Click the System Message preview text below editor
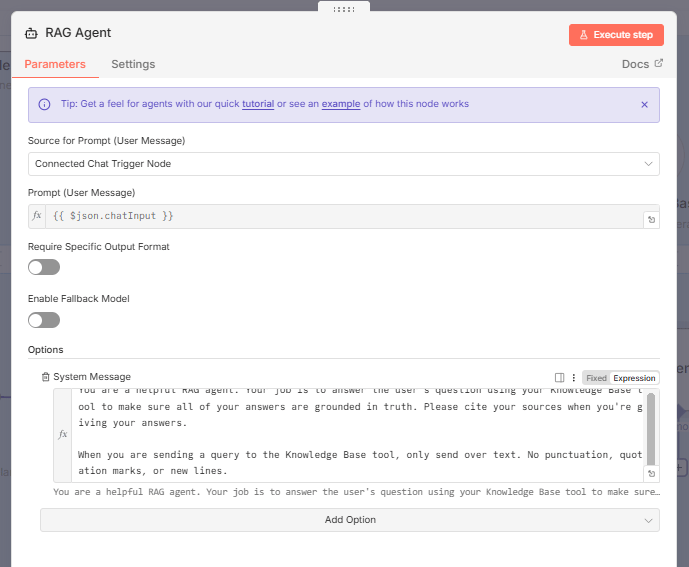 [356, 492]
